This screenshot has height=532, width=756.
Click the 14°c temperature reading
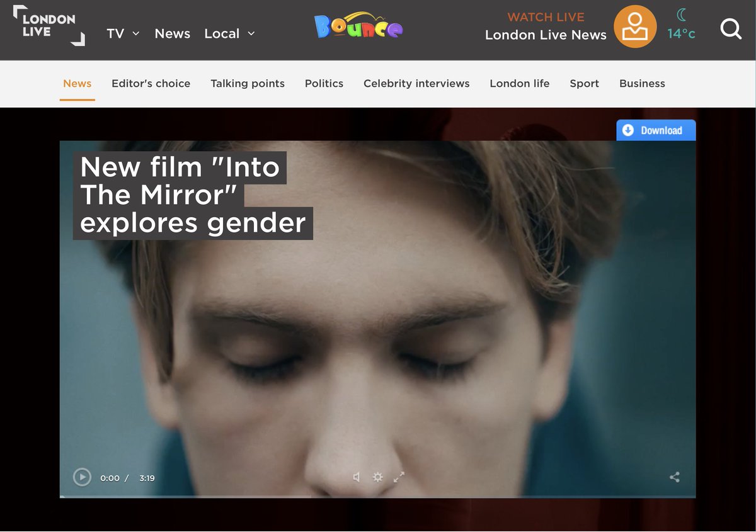682,33
